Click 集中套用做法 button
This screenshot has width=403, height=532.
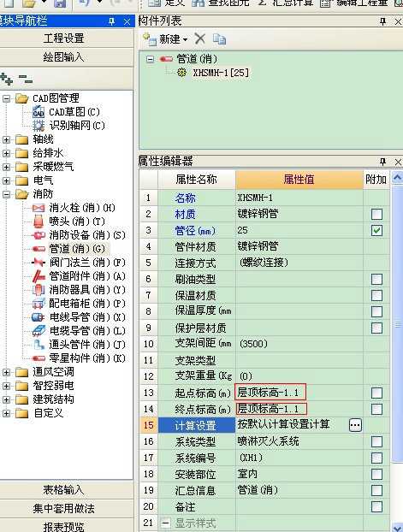pyautogui.click(x=64, y=508)
